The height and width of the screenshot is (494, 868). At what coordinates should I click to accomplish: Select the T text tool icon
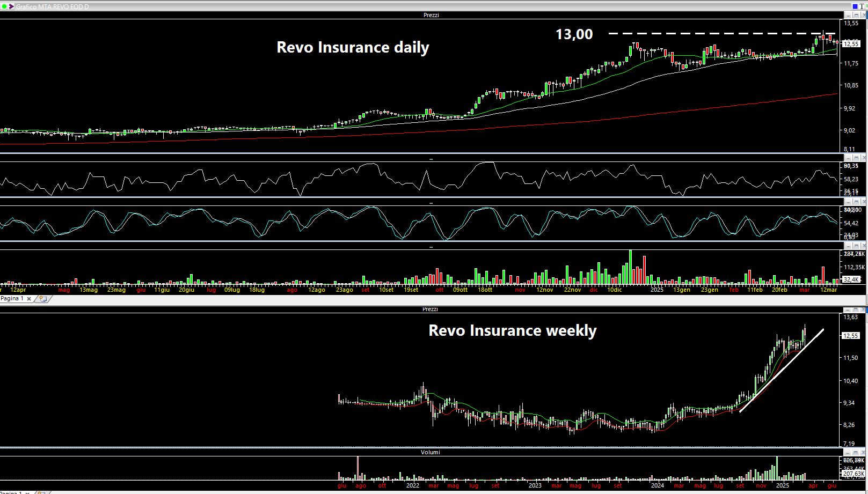[x=863, y=6]
